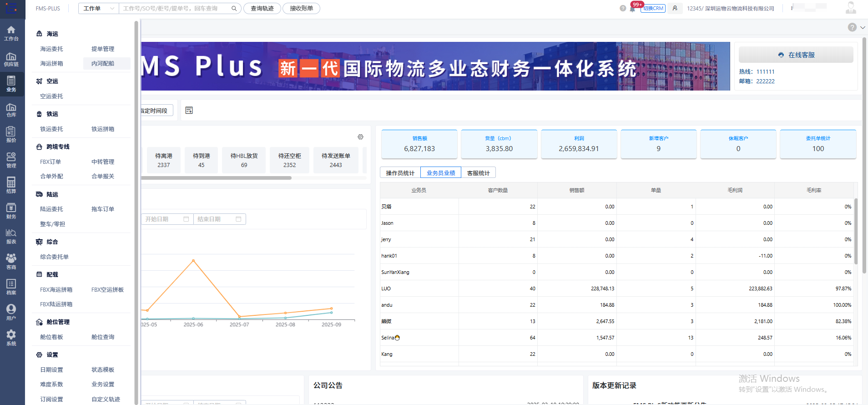Open the 档案 sidebar icon

click(x=11, y=287)
